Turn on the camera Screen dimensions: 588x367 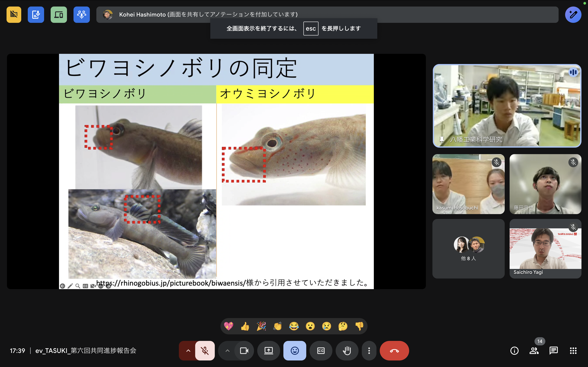tap(244, 350)
